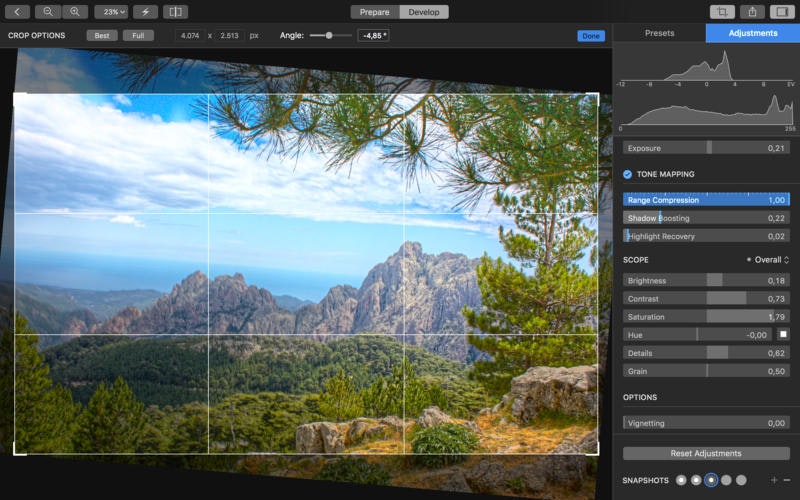Click Reset Adjustments button
Screen dimensions: 800x500
click(x=706, y=453)
